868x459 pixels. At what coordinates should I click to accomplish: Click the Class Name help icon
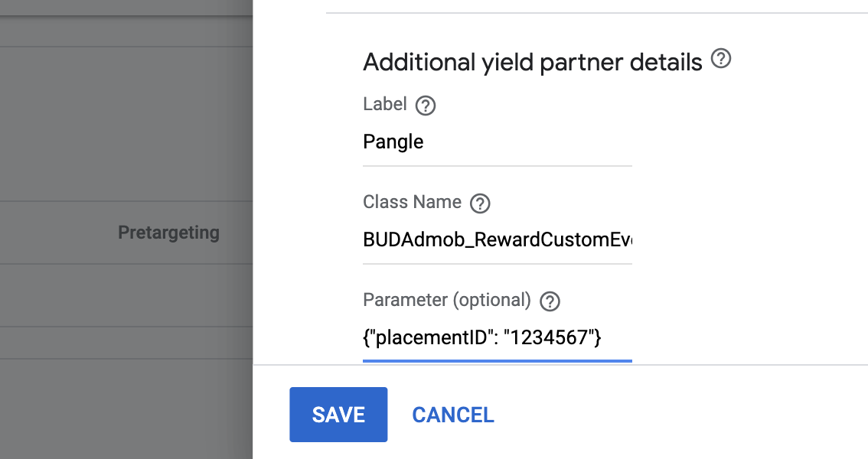[481, 203]
